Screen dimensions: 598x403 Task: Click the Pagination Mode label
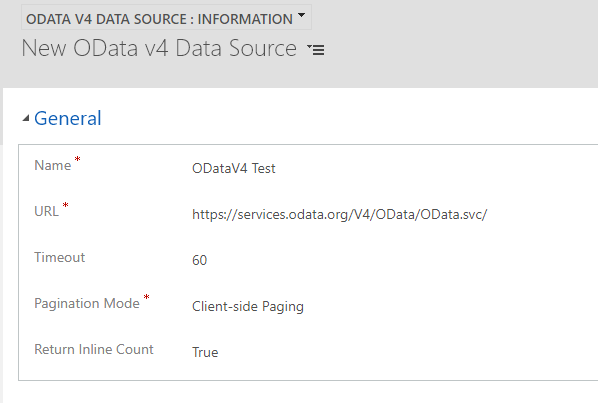pyautogui.click(x=87, y=303)
